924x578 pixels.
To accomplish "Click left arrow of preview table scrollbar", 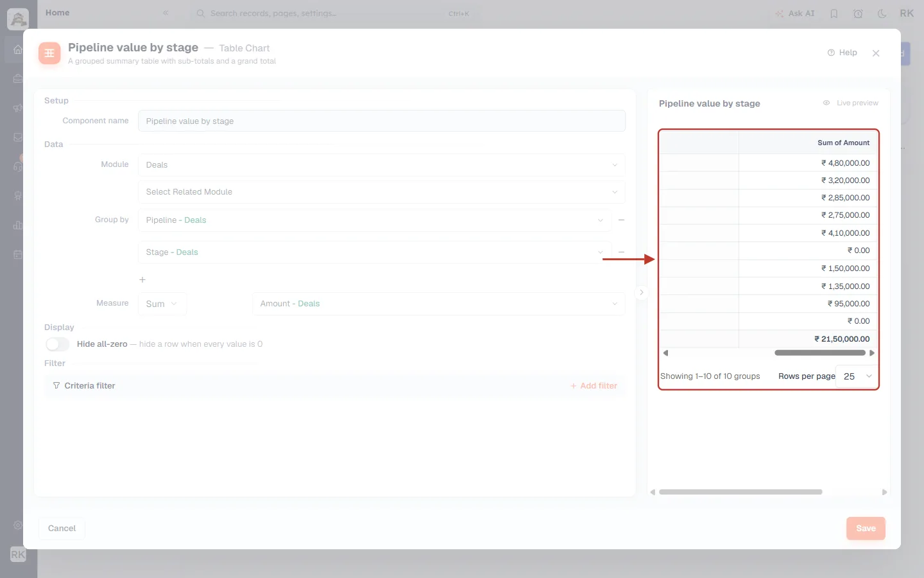I will point(665,353).
